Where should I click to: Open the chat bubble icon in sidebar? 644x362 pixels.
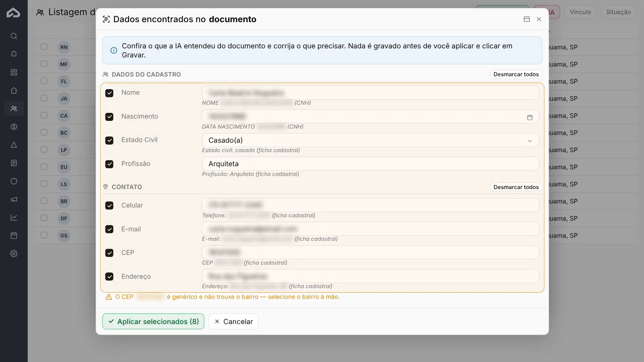(14, 54)
